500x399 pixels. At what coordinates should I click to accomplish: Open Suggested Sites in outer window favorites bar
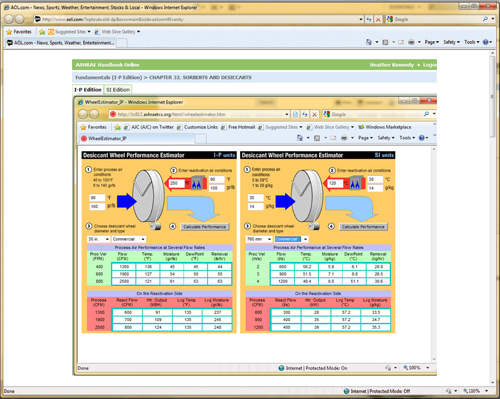pos(69,32)
